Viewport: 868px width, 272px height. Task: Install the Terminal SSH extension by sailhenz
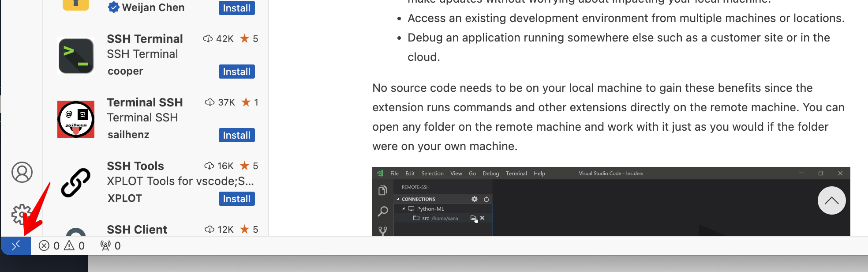[x=236, y=135]
